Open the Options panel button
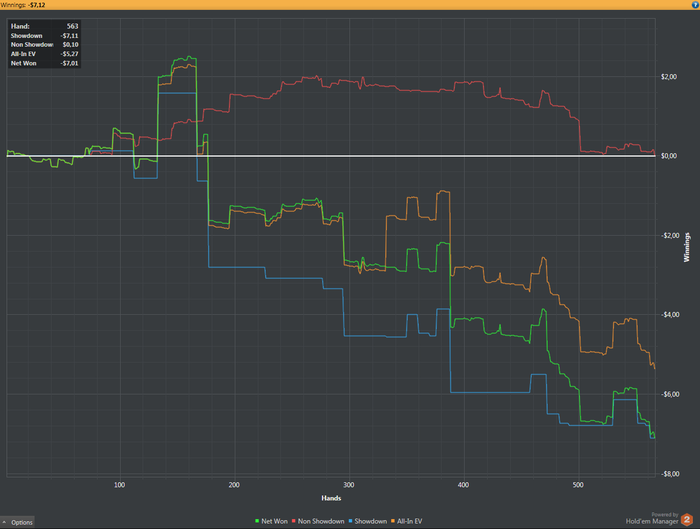Image resolution: width=700 pixels, height=529 pixels. pyautogui.click(x=17, y=522)
